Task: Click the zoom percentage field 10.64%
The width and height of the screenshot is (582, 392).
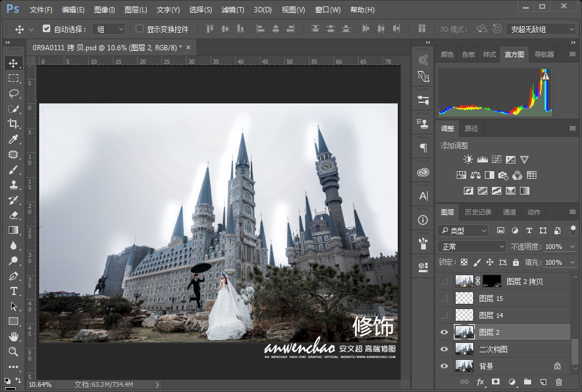Action: [x=40, y=384]
